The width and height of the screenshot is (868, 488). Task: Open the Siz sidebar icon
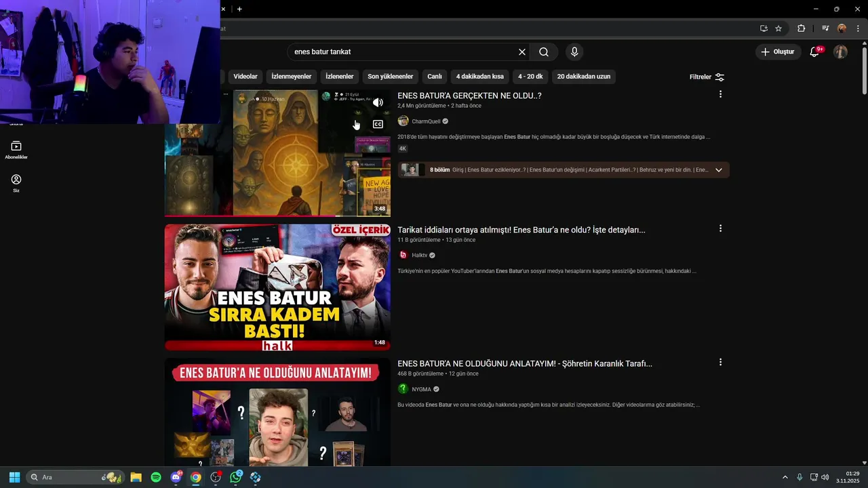(16, 183)
